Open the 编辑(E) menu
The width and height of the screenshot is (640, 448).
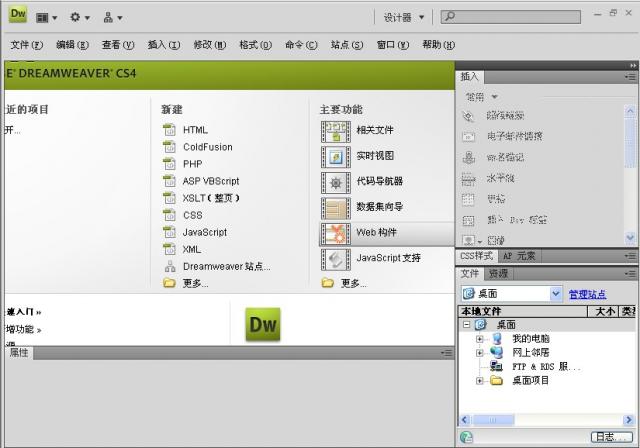tap(72, 45)
